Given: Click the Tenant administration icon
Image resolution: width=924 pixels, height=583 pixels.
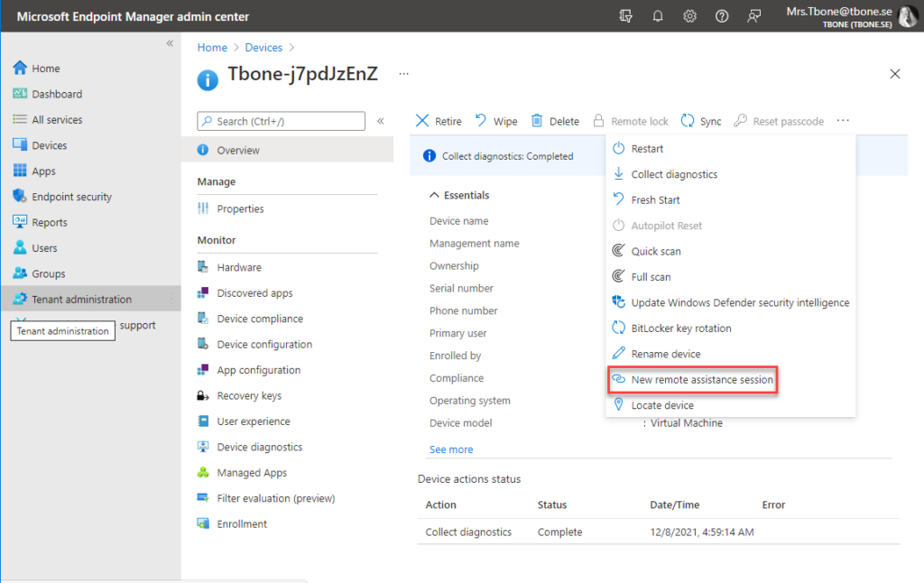Looking at the screenshot, I should click(20, 299).
